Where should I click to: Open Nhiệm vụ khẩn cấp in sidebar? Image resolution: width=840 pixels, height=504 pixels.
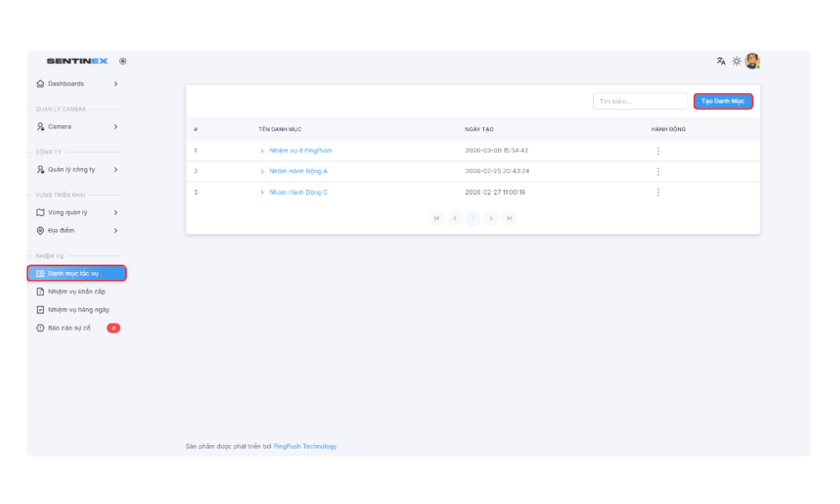pyautogui.click(x=76, y=291)
